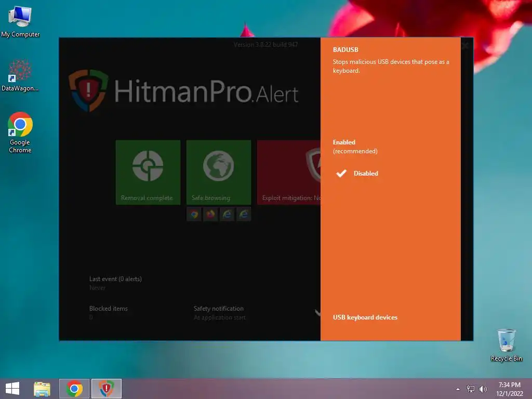Click the HitmanPro.Alert shield logo
Screen dimensions: 532x399
(88, 90)
